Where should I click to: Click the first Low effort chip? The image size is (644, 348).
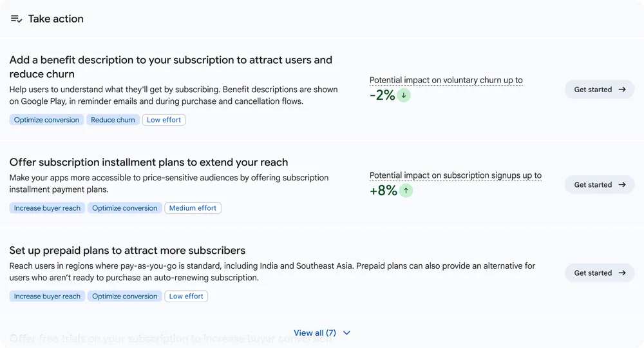[x=164, y=120]
